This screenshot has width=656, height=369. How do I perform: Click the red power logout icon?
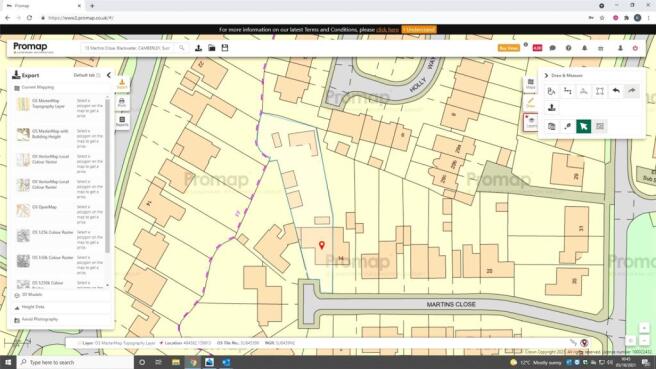(x=635, y=48)
